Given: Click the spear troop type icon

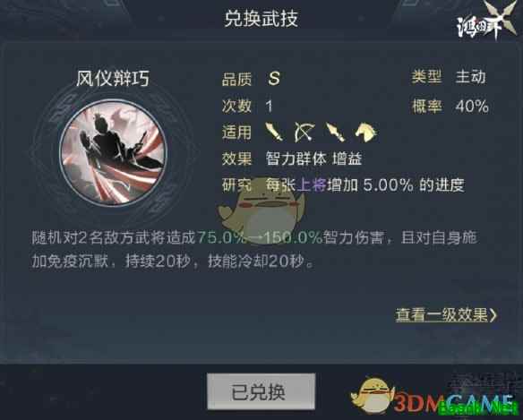Looking at the screenshot, I should click(x=335, y=133).
